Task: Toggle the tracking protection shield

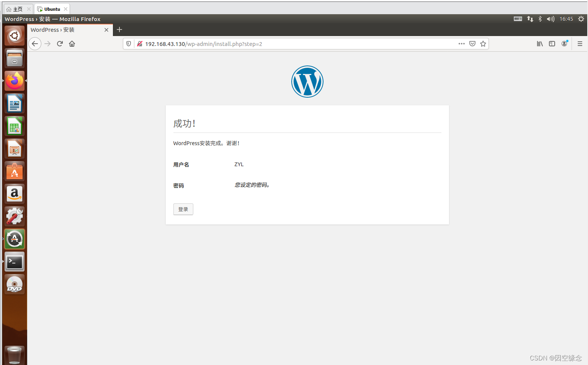Action: pyautogui.click(x=128, y=44)
